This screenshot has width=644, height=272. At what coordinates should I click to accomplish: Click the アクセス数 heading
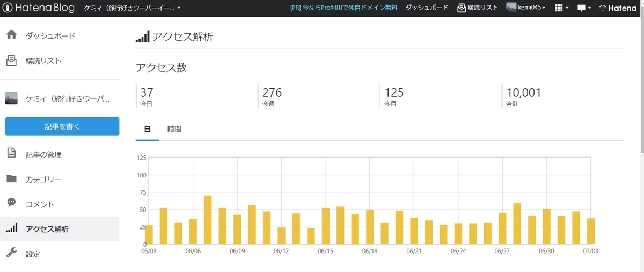(x=161, y=68)
